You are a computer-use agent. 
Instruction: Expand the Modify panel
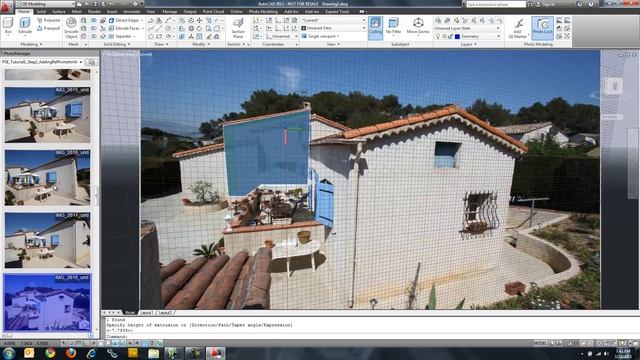click(201, 44)
